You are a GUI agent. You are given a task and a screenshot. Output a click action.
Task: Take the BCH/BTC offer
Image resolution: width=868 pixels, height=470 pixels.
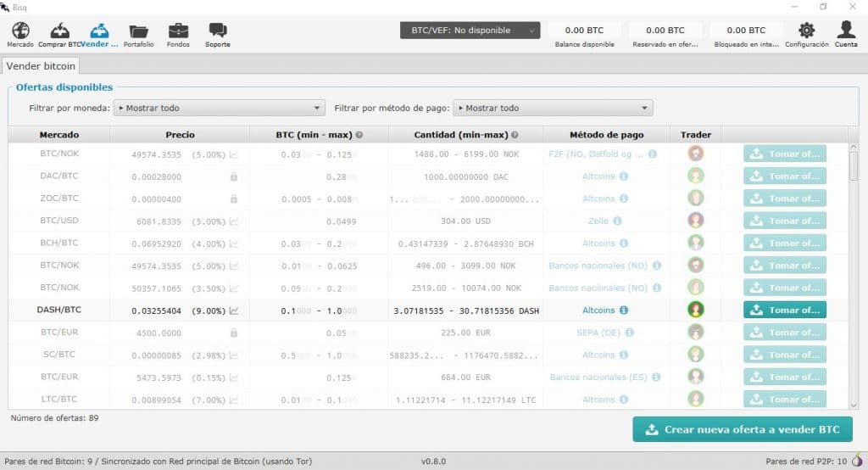point(785,243)
